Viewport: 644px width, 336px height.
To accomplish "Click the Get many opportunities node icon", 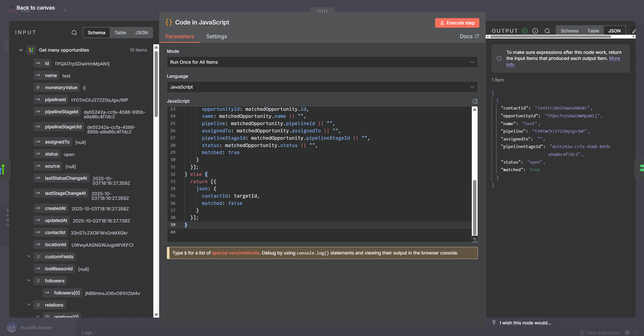I will click(x=31, y=50).
